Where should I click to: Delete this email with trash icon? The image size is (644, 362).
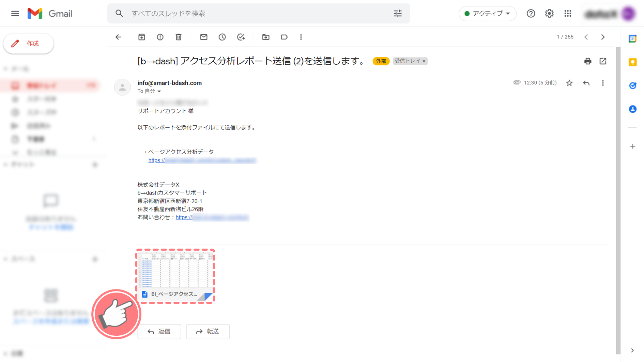pos(179,37)
